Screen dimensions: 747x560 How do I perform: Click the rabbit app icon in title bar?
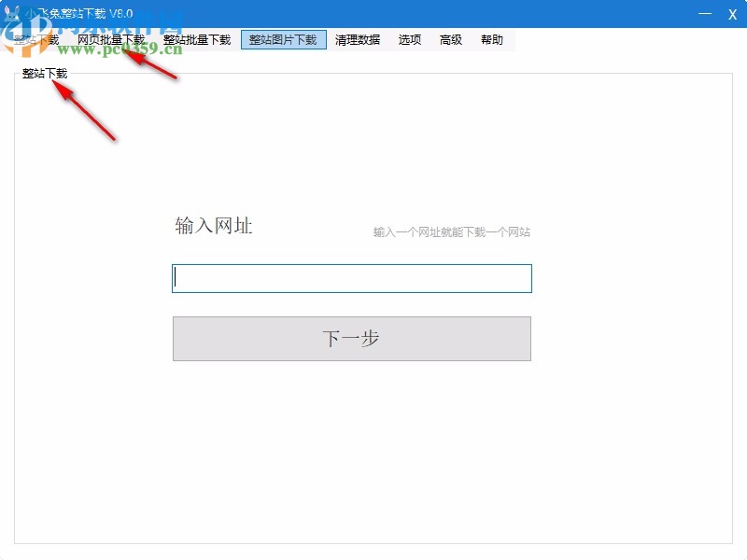click(x=13, y=14)
